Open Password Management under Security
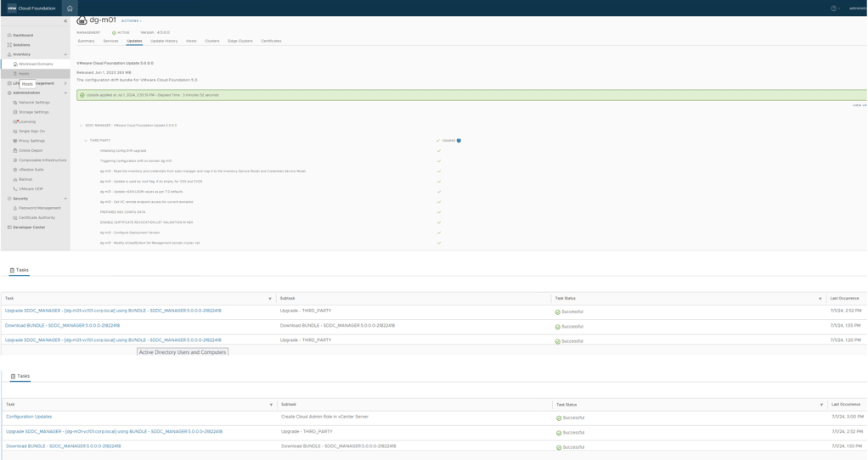 point(39,208)
